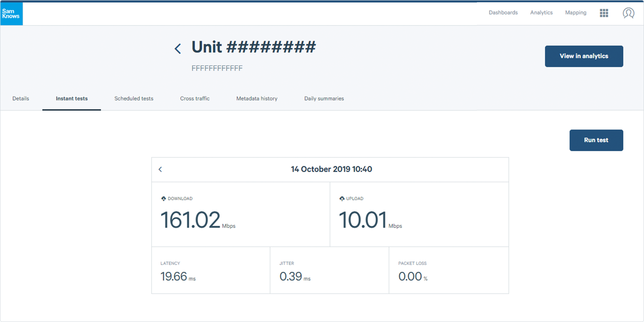This screenshot has width=644, height=322.
Task: Click the upload cloud icon
Action: click(x=342, y=199)
